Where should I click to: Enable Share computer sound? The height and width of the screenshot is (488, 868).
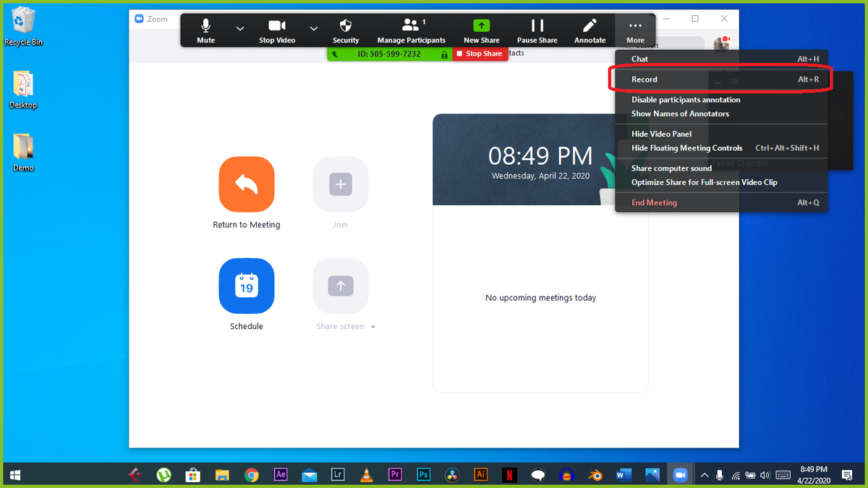pyautogui.click(x=721, y=168)
